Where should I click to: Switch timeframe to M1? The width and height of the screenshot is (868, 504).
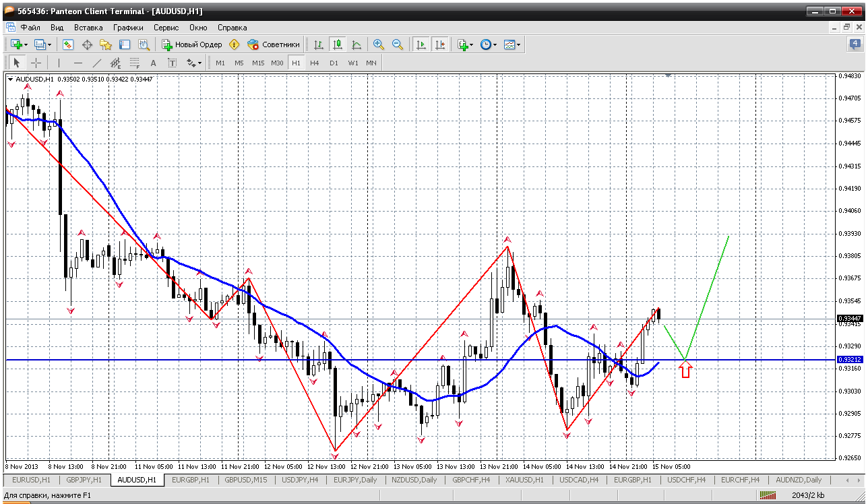220,63
